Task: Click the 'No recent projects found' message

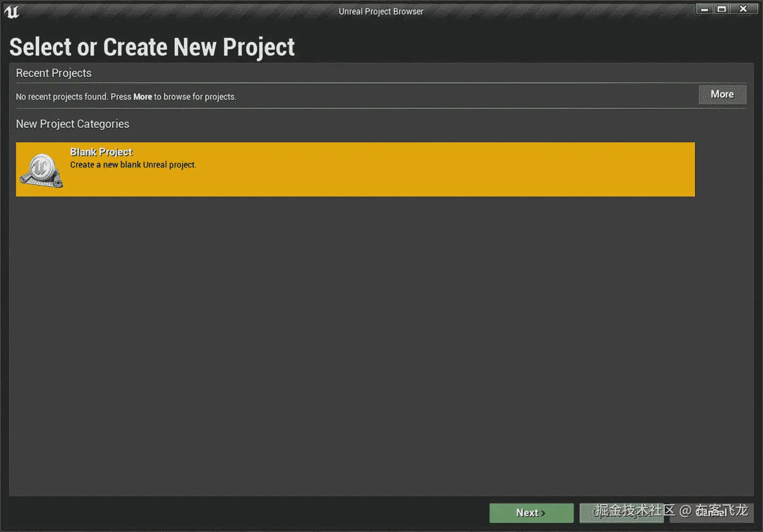Action: pyautogui.click(x=126, y=97)
